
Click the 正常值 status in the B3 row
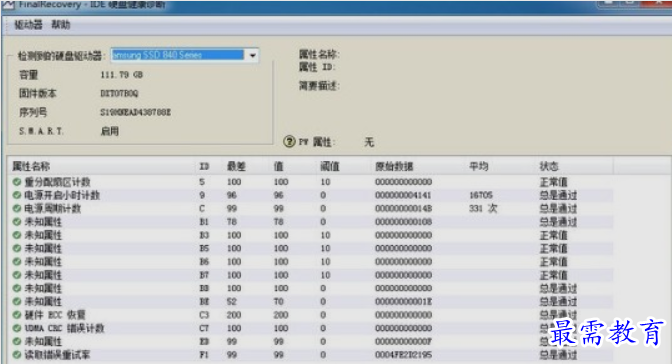click(x=553, y=235)
